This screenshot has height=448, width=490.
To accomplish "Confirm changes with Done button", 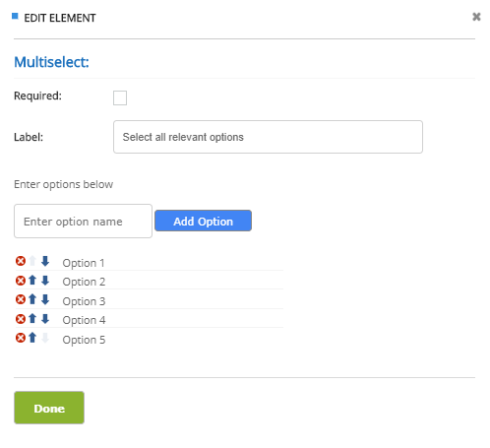I will point(49,408).
